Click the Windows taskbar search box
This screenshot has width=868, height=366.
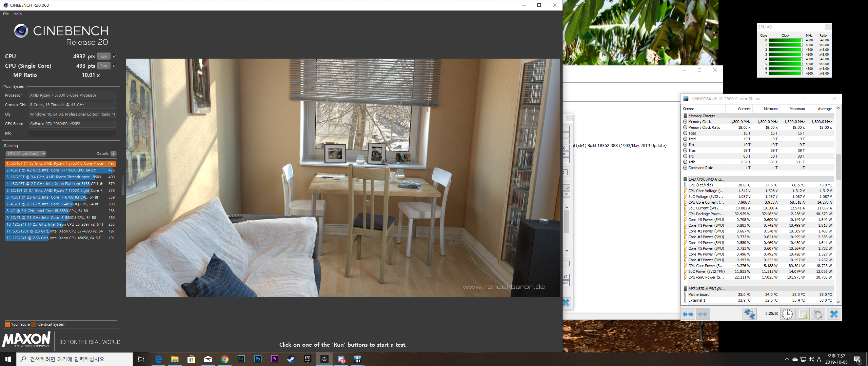(75, 359)
